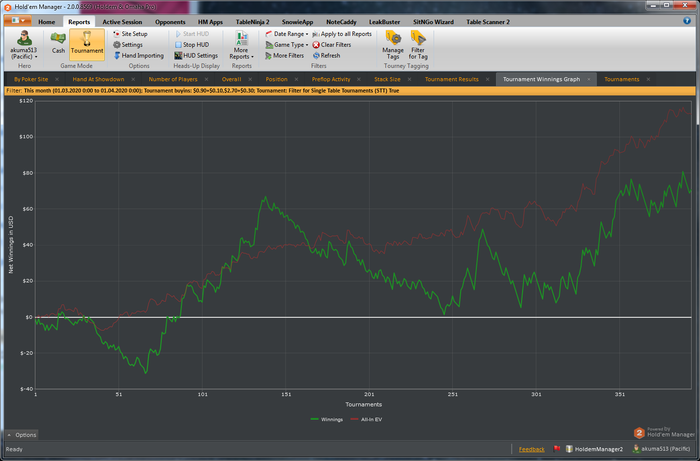Close the Tournament Winnings Graph tab
This screenshot has height=461, width=700.
[x=589, y=79]
